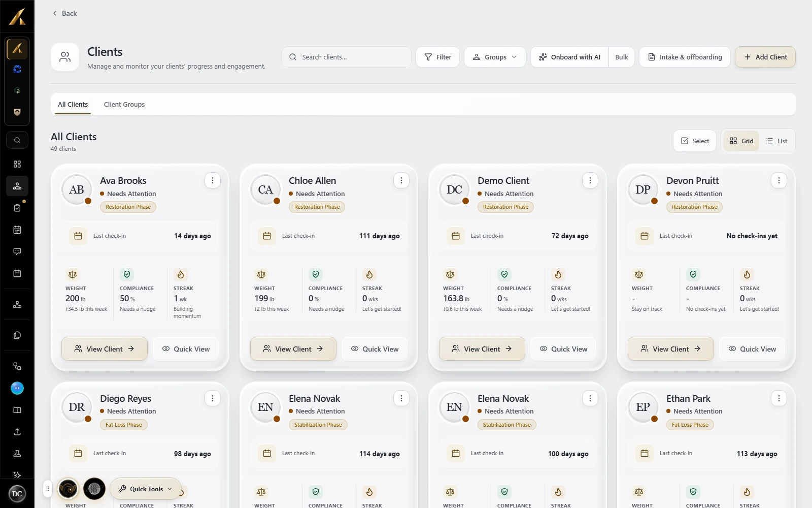This screenshot has height=508, width=812.
Task: Click Devon Pruitt DP avatar
Action: pos(643,189)
